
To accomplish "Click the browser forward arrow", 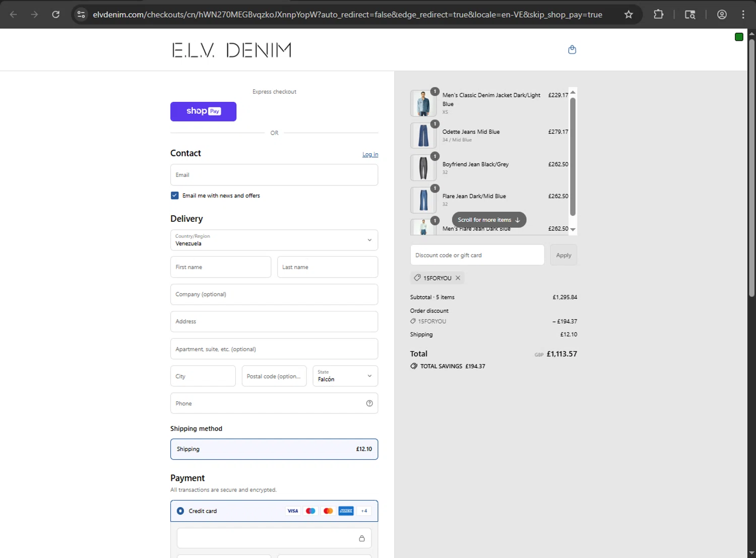I will 34,15.
